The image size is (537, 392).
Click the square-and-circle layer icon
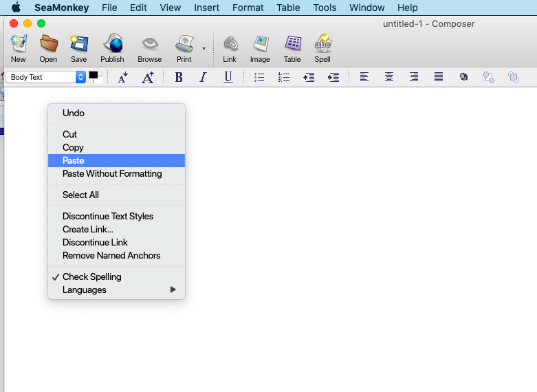click(x=489, y=77)
